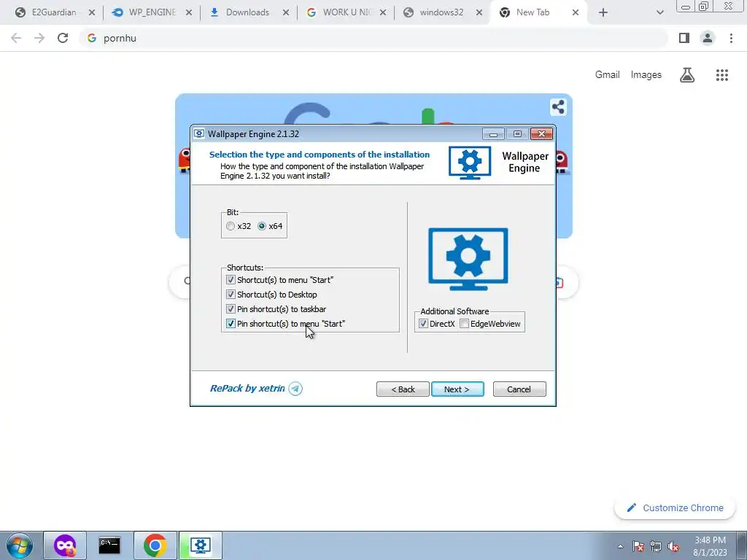
Task: Switch to the windows32 tab
Action: [441, 12]
